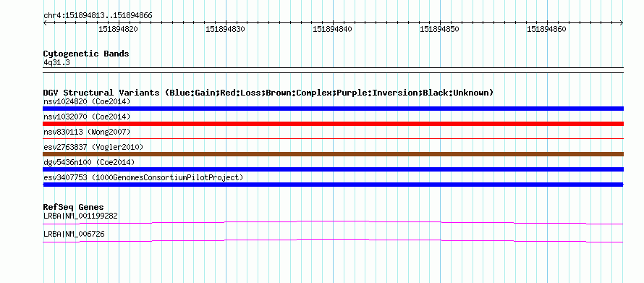644x283 pixels.
Task: Open variant nsv830113 (Wong2007) label
Action: 87,132
